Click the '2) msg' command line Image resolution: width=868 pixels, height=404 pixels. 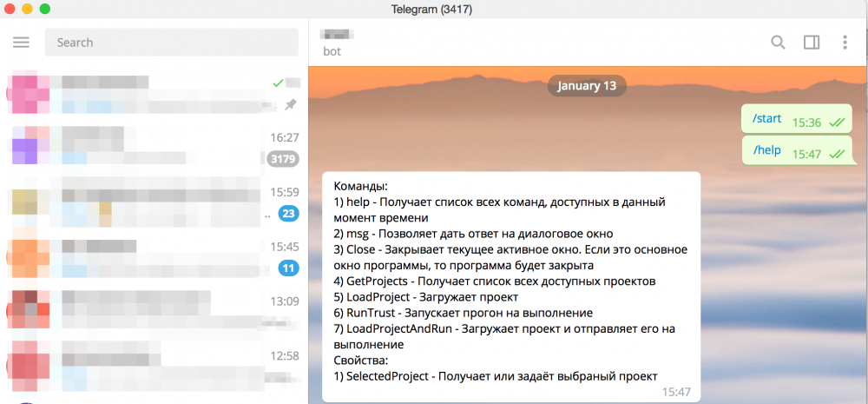point(473,234)
